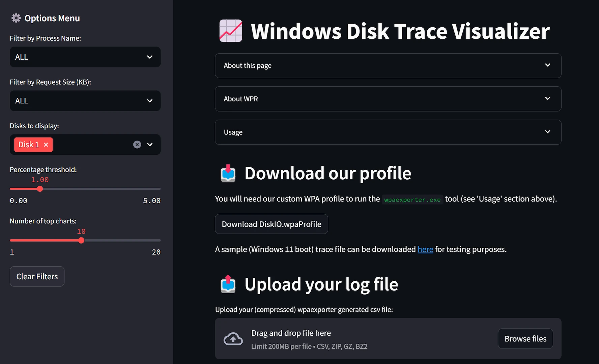The height and width of the screenshot is (364, 599).
Task: Click the drag and drop file area
Action: click(x=354, y=339)
